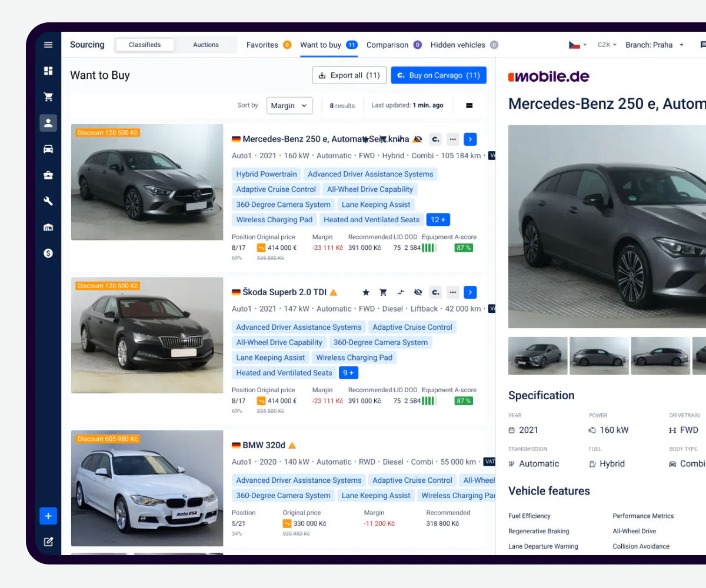Click the Equipment rating bars in Mercedes-Benz row
Image resolution: width=706 pixels, height=588 pixels.
point(429,248)
